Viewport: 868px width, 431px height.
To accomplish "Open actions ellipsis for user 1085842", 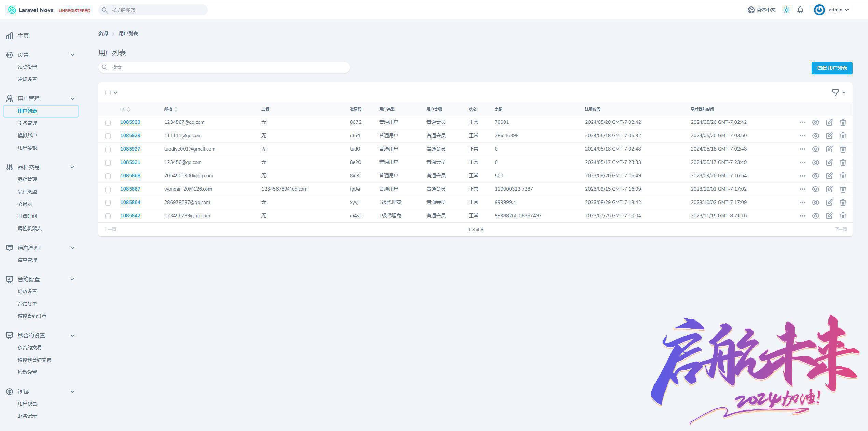I will (x=803, y=216).
